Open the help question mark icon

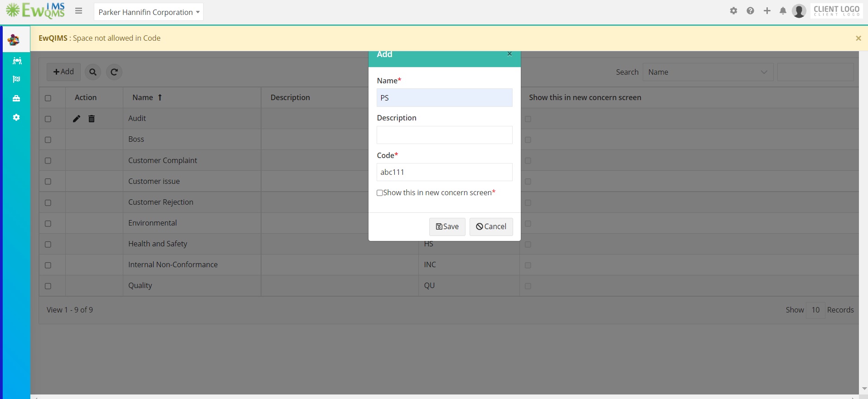(x=751, y=11)
